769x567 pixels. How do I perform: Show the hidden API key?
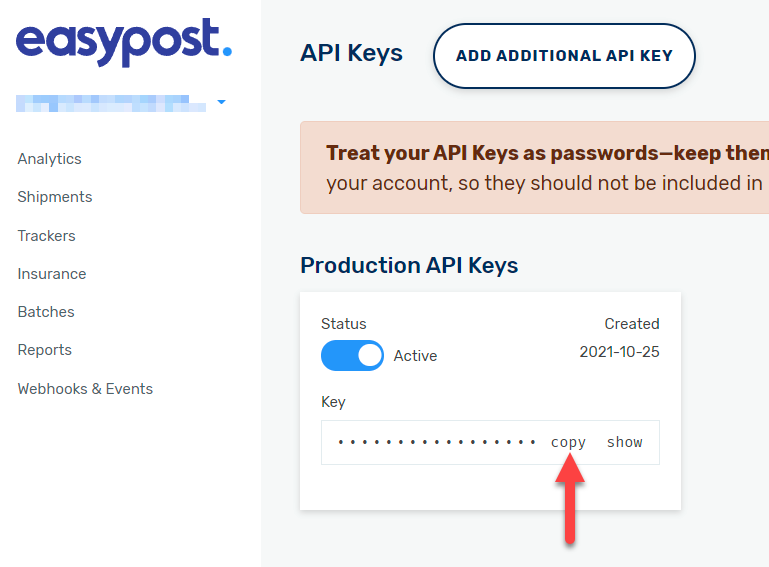624,442
